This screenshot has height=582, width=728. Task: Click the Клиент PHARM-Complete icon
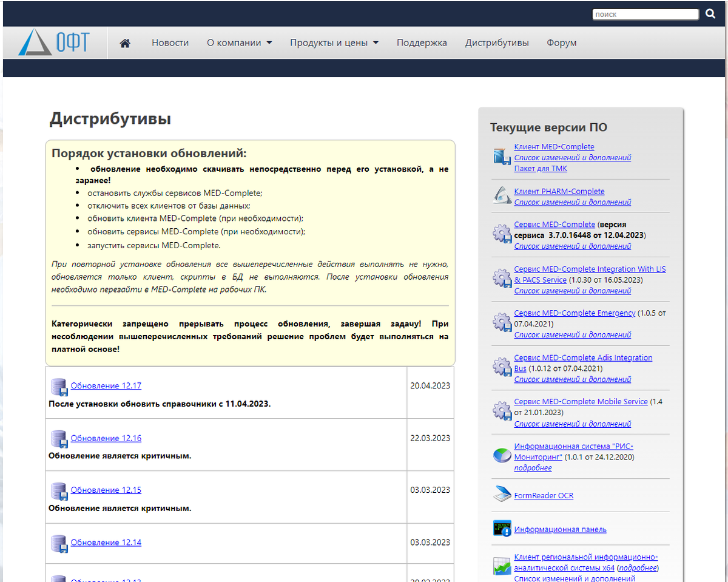pyautogui.click(x=501, y=195)
